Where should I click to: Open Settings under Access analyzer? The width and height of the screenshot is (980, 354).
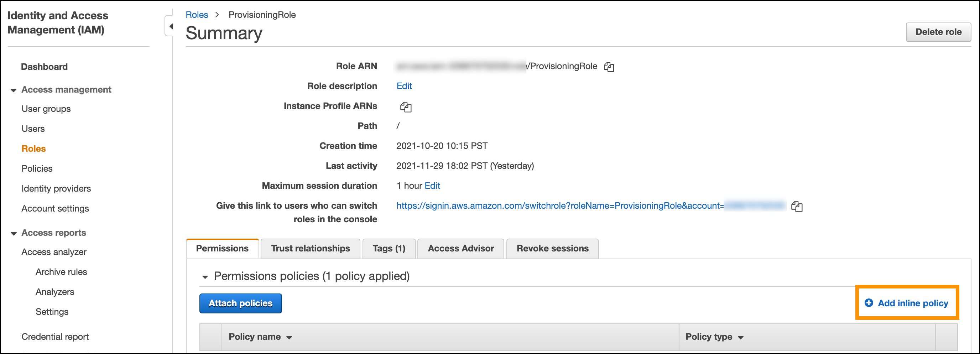pos(52,312)
